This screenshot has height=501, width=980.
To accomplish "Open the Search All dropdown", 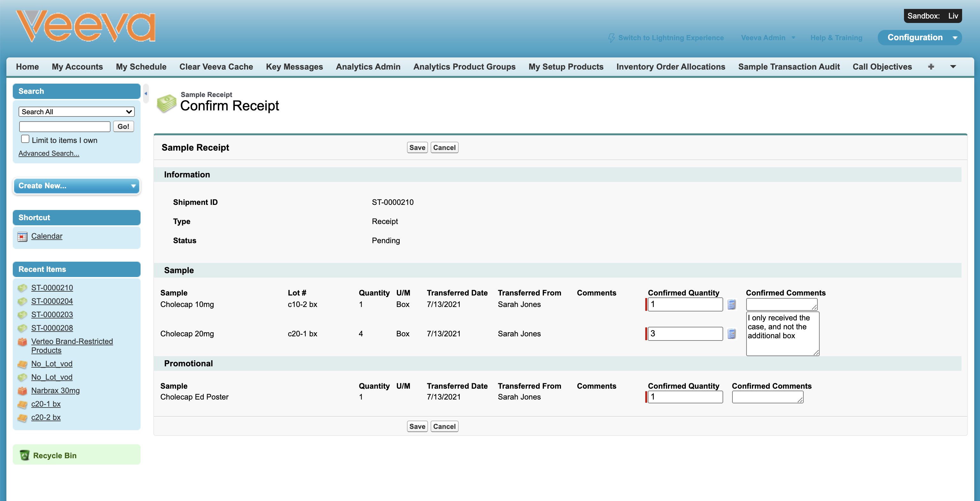I will (x=76, y=112).
